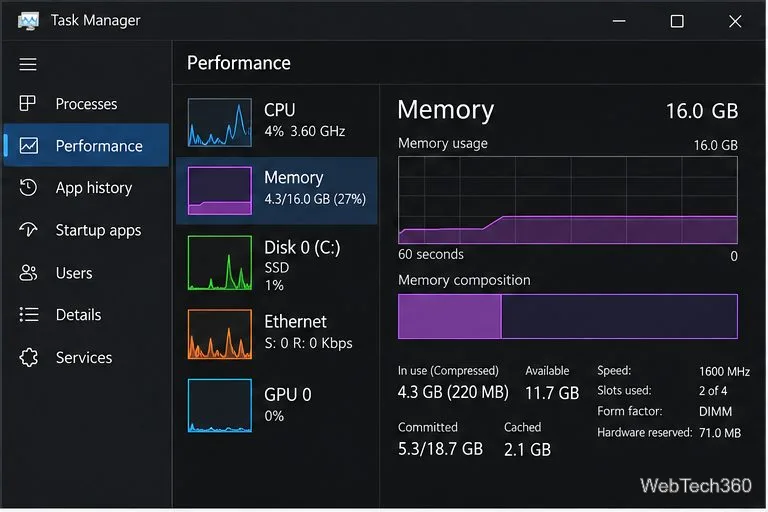Viewport: 768px width, 512px height.
Task: Click the Memory usage graph
Action: click(568, 200)
